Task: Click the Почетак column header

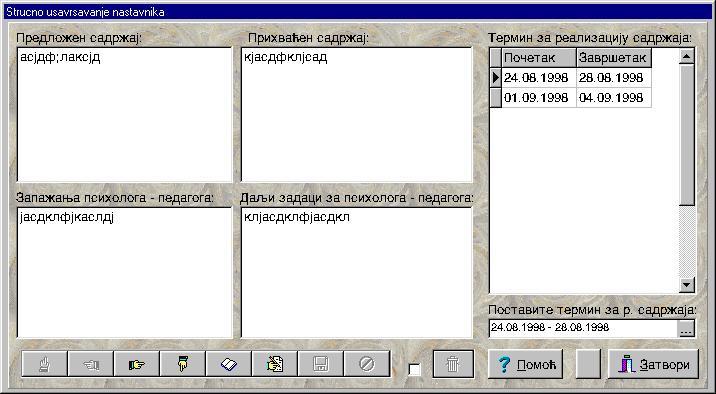Action: [x=539, y=58]
